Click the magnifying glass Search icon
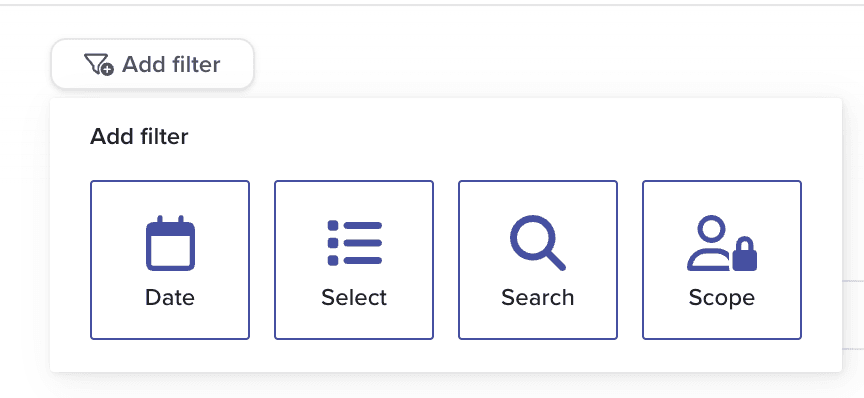This screenshot has width=864, height=398. tap(538, 243)
